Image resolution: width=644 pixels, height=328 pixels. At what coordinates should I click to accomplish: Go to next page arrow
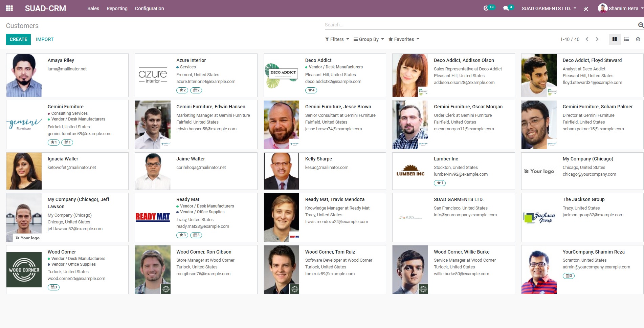tap(597, 39)
